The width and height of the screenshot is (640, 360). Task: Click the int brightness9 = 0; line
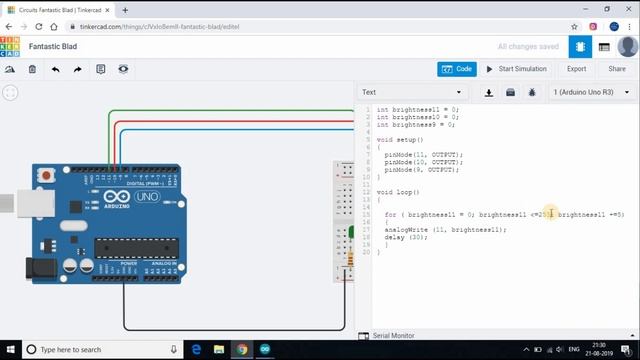tap(416, 125)
